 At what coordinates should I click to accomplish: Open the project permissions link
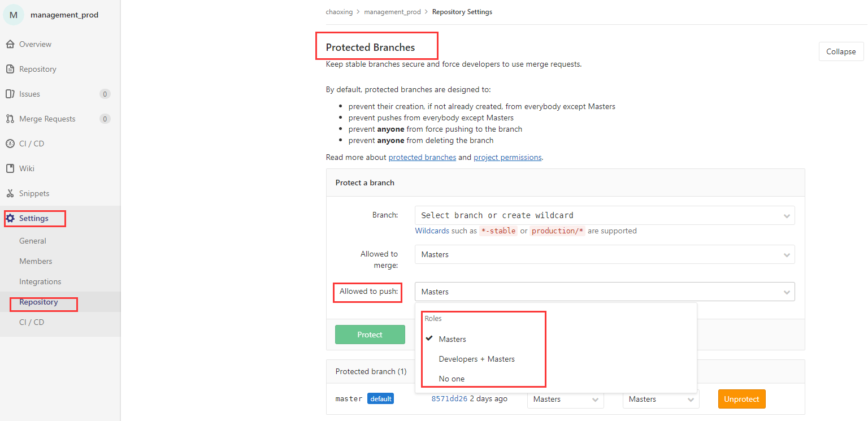coord(507,157)
